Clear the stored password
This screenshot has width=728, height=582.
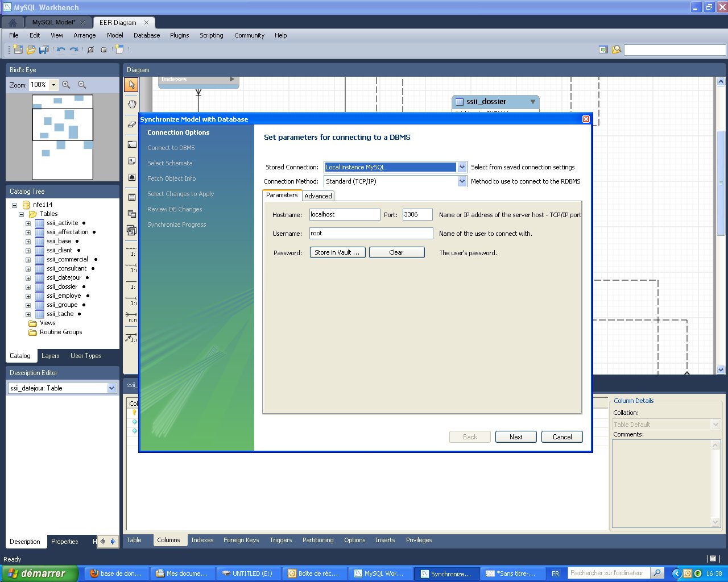tap(396, 252)
